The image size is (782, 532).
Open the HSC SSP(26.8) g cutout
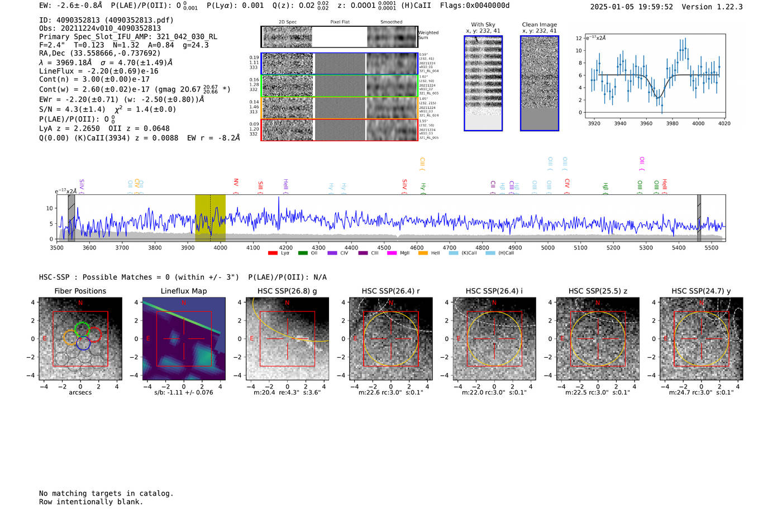pos(287,339)
